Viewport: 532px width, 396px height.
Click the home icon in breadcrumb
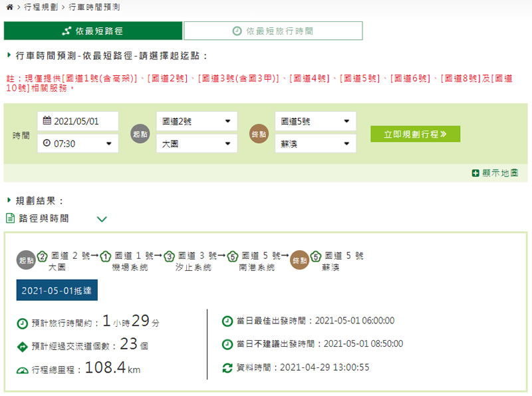(x=10, y=7)
